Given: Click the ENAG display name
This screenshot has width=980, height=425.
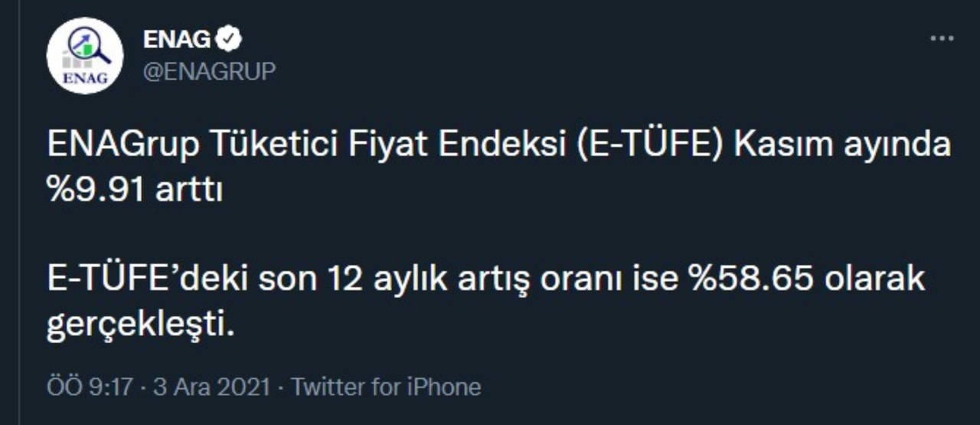Looking at the screenshot, I should pos(176,38).
